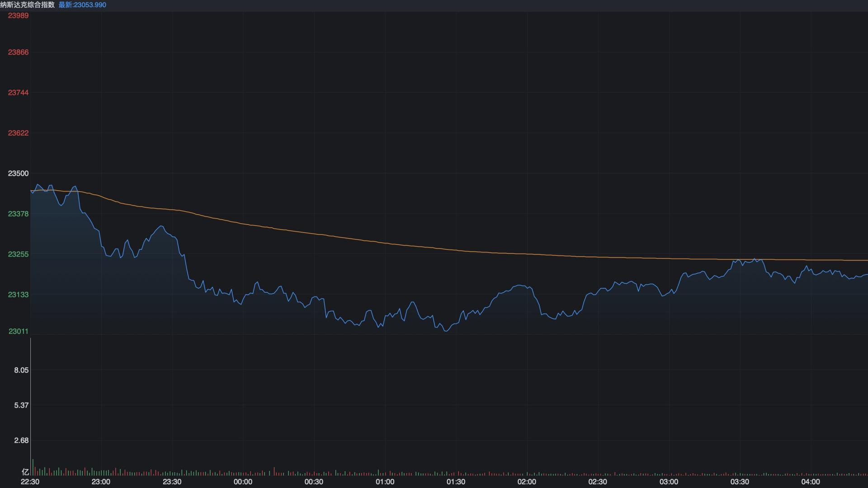Screen dimensions: 868x488
Task: Select the 23378 green price label
Action: point(18,214)
